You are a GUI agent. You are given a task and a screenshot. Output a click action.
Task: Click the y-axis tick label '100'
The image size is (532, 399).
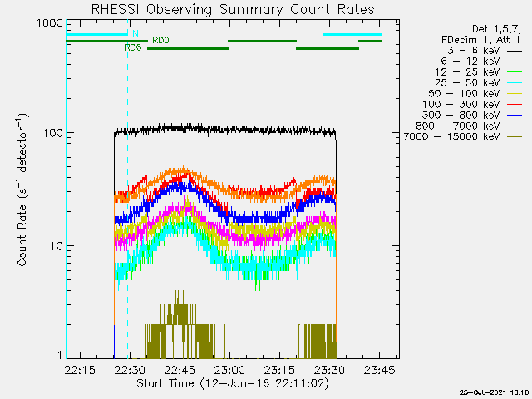click(53, 133)
